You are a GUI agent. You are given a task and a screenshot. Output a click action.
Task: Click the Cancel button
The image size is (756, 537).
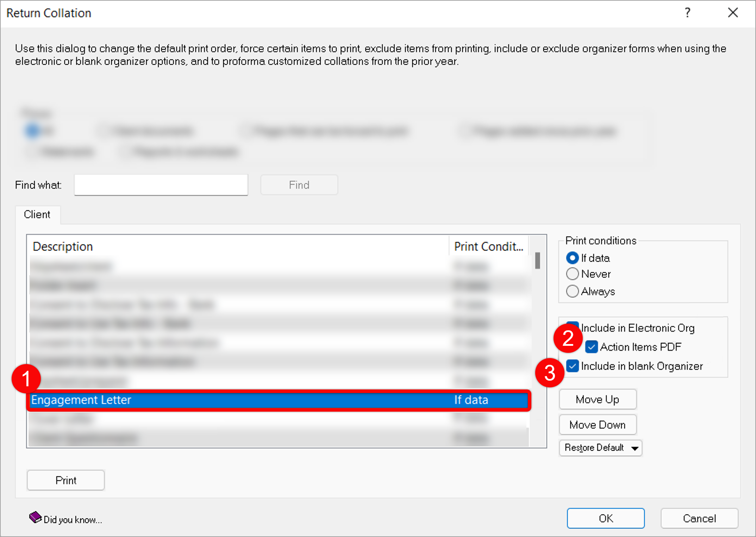tap(699, 518)
